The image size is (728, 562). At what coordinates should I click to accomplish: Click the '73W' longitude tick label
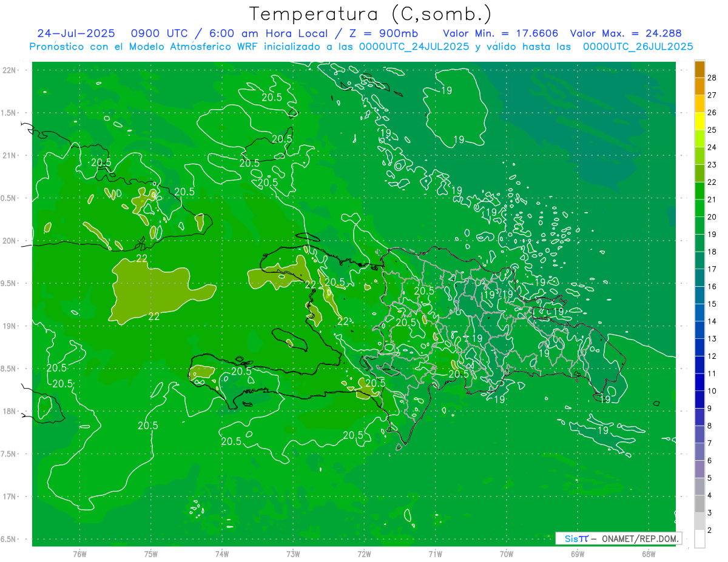point(292,554)
